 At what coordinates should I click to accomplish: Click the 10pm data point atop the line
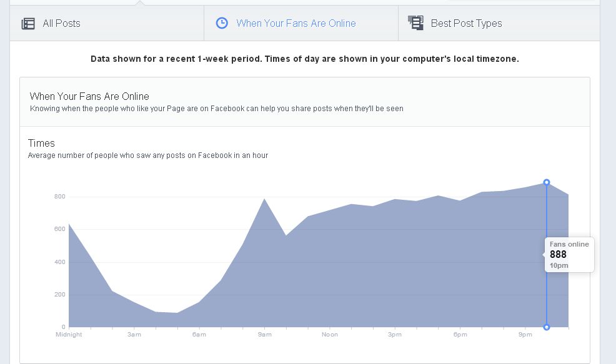tap(547, 182)
